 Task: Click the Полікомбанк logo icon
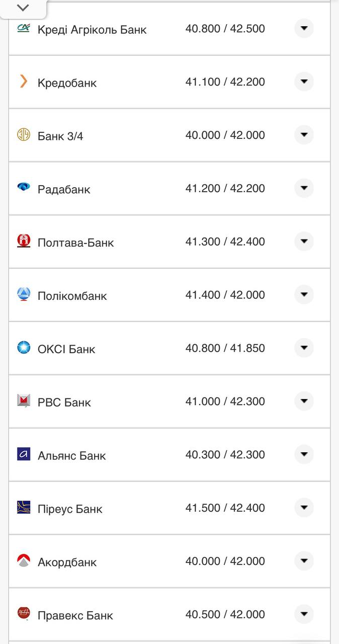point(24,294)
